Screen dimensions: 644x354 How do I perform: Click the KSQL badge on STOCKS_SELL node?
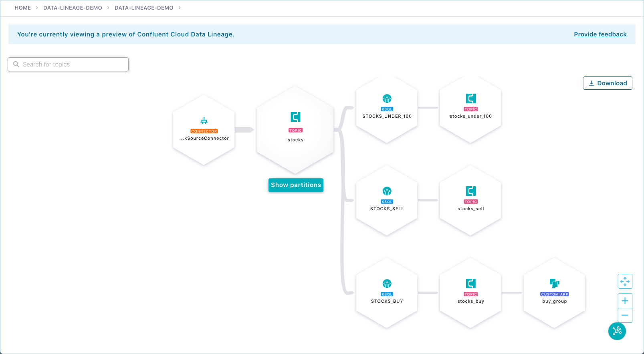click(387, 202)
